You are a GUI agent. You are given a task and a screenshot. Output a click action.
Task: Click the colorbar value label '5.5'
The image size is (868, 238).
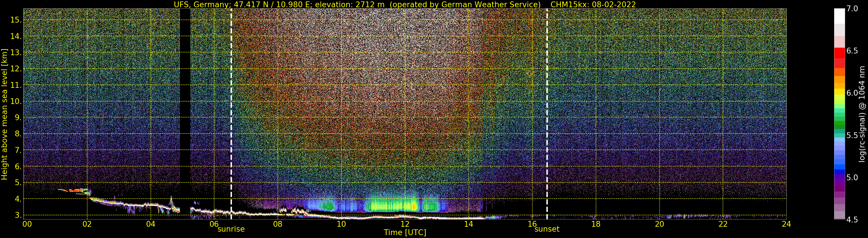pos(852,135)
